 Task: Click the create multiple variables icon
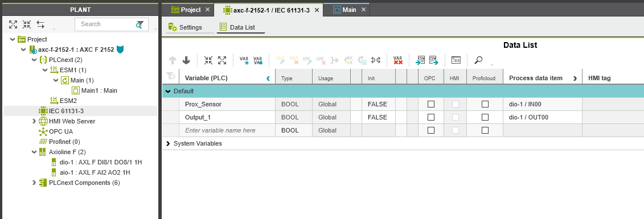[x=258, y=60]
